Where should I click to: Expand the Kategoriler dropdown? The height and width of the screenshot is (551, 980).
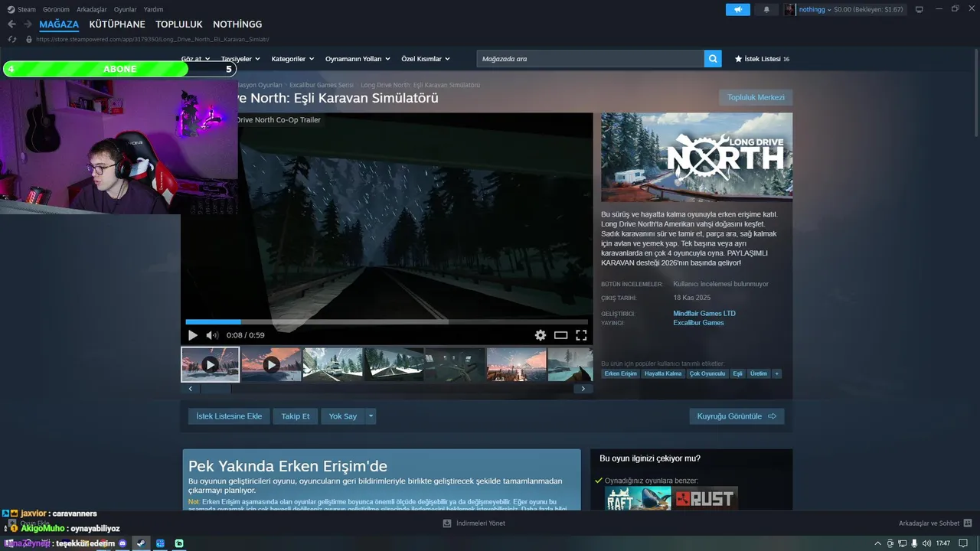click(292, 59)
